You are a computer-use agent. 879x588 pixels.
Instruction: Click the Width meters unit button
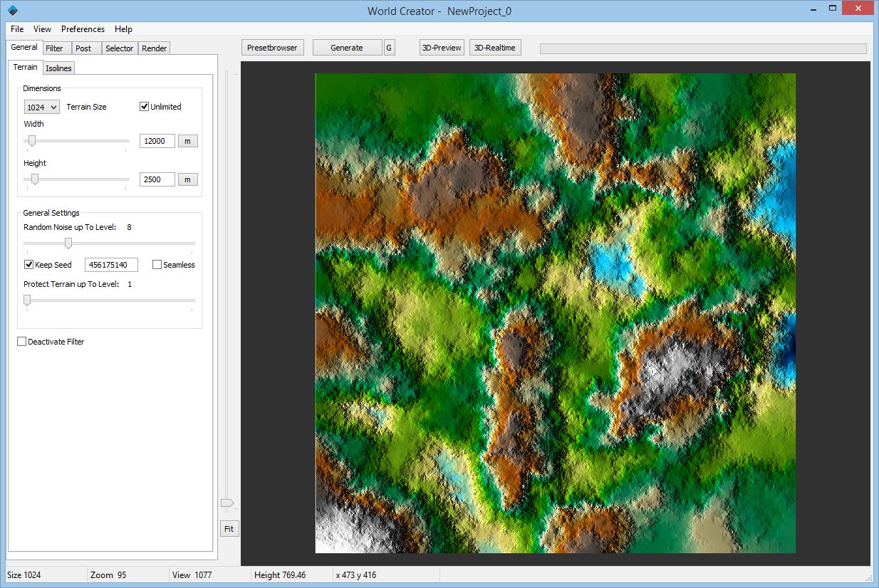pyautogui.click(x=187, y=140)
